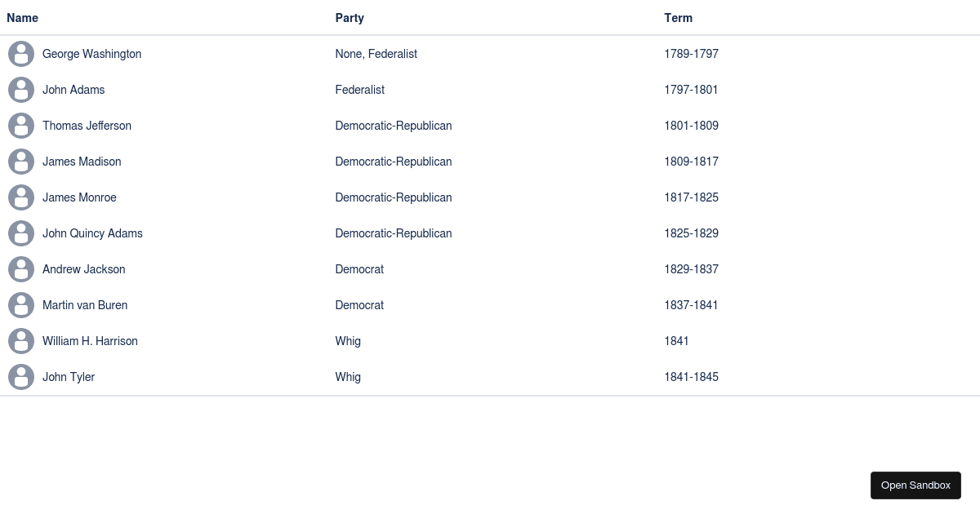
Task: Click George Washington's avatar icon
Action: 21,54
